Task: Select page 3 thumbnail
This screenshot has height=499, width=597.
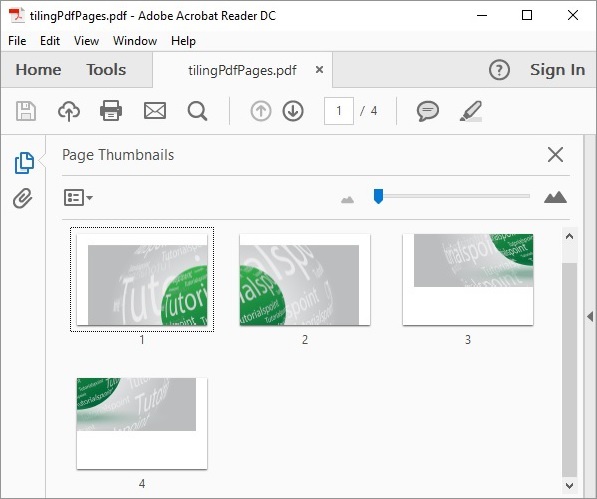Action: 468,279
